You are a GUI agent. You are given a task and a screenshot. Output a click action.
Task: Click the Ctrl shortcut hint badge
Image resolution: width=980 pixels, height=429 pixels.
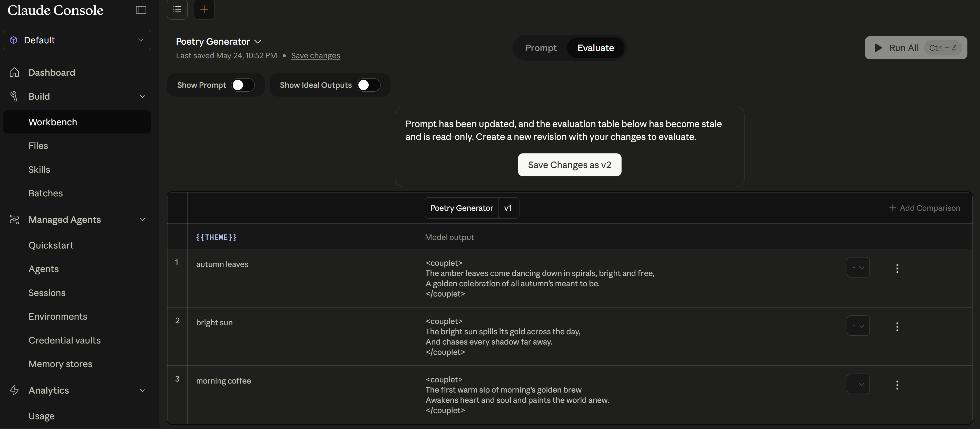click(x=943, y=48)
